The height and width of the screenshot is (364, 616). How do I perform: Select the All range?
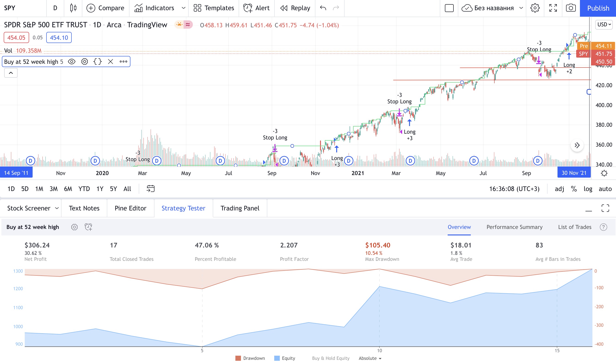click(127, 189)
